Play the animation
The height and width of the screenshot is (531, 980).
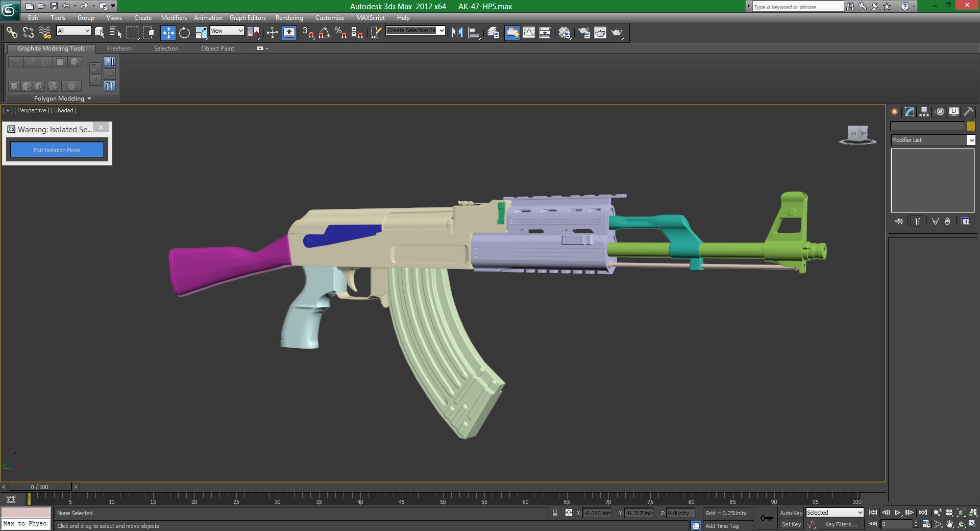(x=898, y=513)
